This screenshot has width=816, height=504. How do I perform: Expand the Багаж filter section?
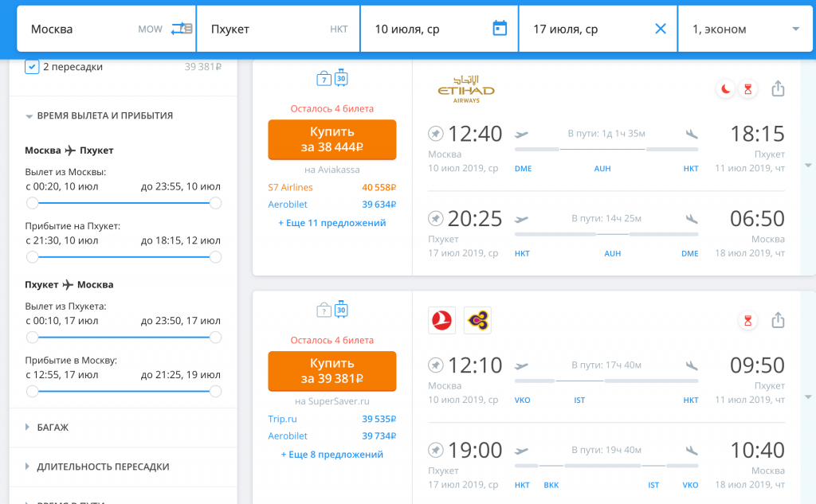53,427
